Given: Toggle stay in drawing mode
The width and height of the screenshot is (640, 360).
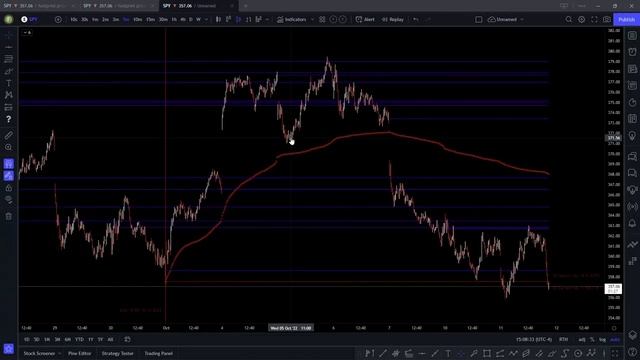Looking at the screenshot, I should (9, 176).
